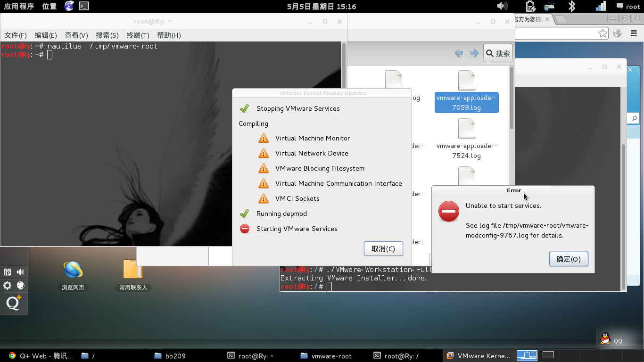
Task: Open the Bluetooth menu in the top panel
Action: coord(572,6)
